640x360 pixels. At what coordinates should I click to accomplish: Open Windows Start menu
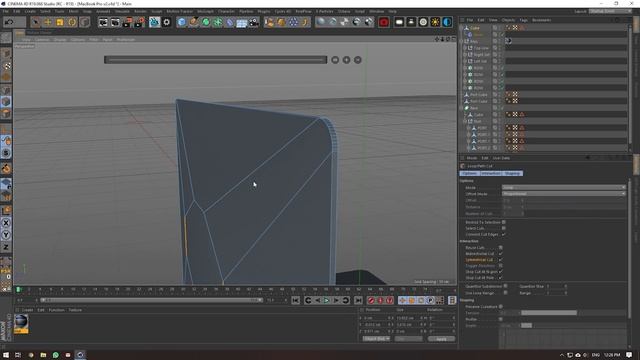click(x=6, y=355)
